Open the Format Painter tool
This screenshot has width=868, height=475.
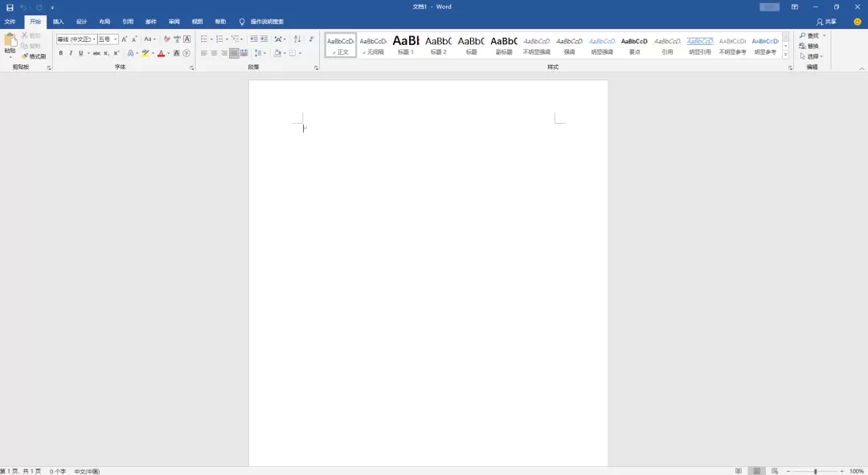point(35,55)
